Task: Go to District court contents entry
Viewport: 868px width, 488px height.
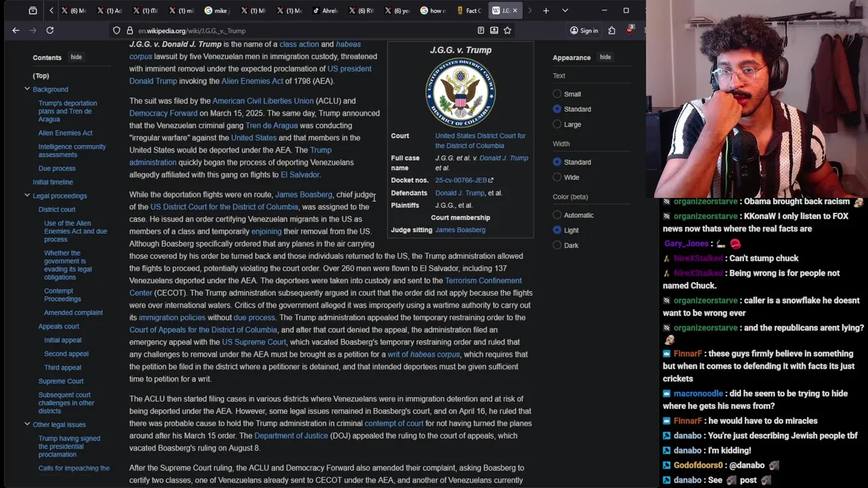Action: 57,210
